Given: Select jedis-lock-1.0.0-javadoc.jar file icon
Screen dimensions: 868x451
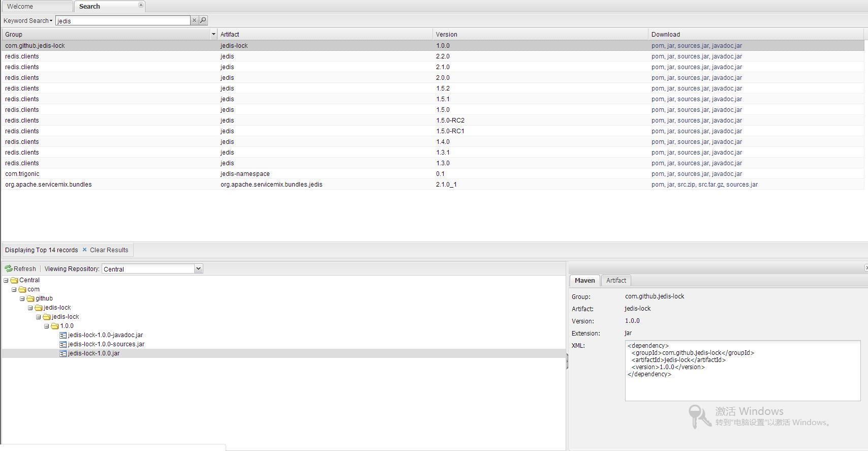Looking at the screenshot, I should (63, 335).
